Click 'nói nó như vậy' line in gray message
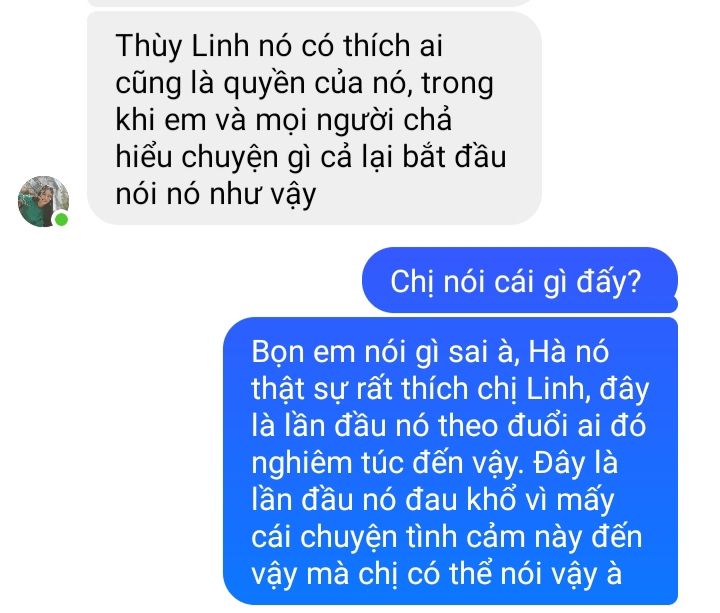720x613 pixels. pyautogui.click(x=216, y=194)
